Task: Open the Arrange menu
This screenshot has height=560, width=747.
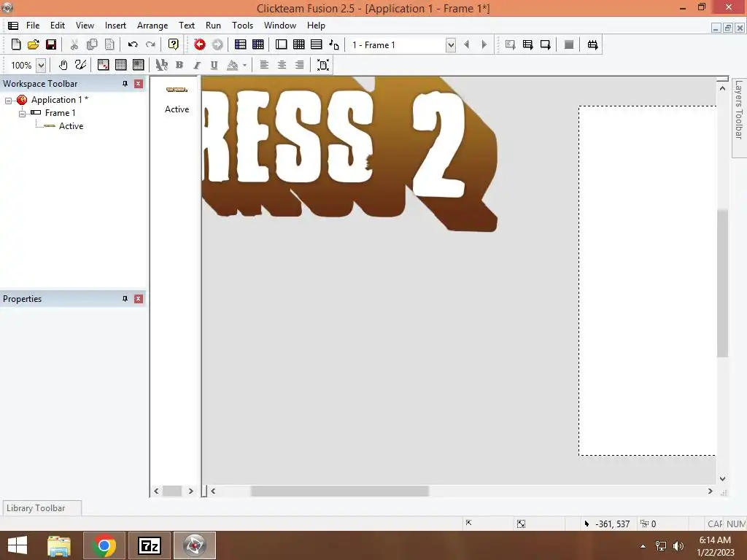Action: tap(152, 26)
